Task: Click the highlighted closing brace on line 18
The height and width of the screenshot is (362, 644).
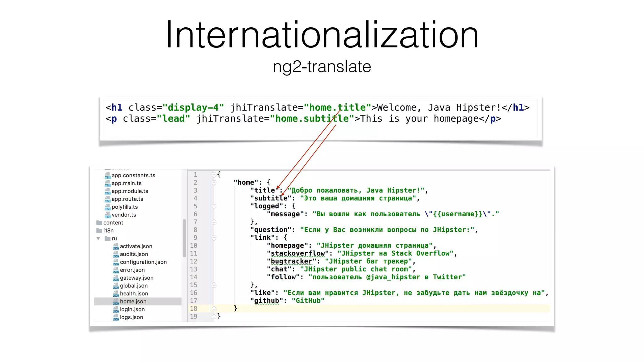Action: (x=236, y=308)
